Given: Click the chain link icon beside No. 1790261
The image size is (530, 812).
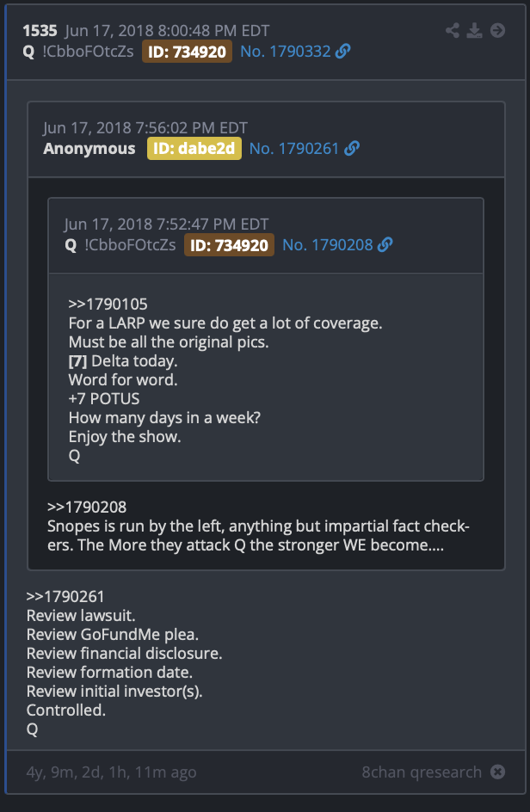Looking at the screenshot, I should click(x=352, y=149).
